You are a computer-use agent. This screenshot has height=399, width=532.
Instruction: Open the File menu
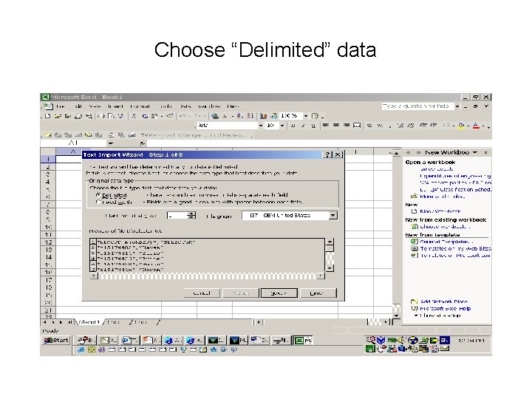click(x=61, y=106)
